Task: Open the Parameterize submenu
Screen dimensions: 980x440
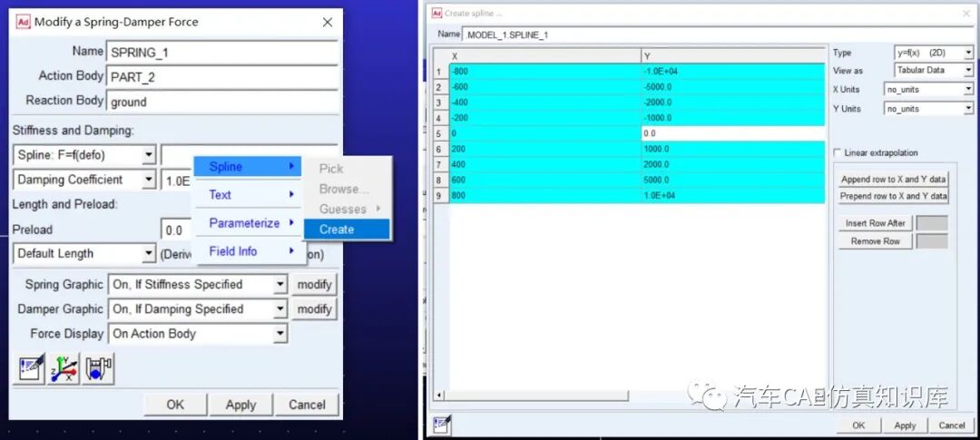Action: tap(248, 223)
